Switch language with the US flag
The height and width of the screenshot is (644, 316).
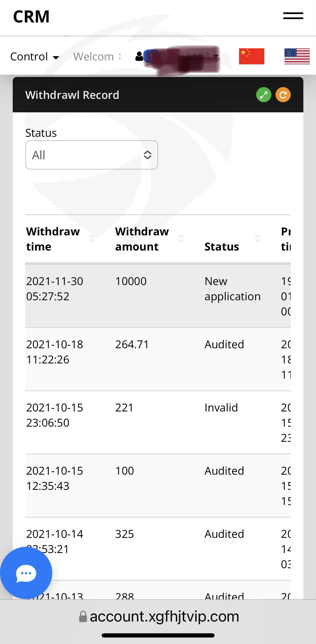coord(297,56)
